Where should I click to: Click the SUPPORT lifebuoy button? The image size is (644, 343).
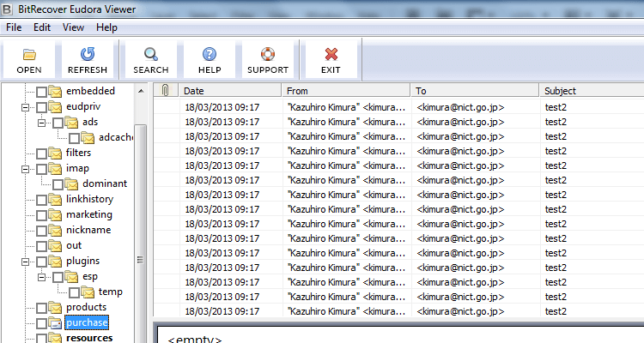click(268, 59)
